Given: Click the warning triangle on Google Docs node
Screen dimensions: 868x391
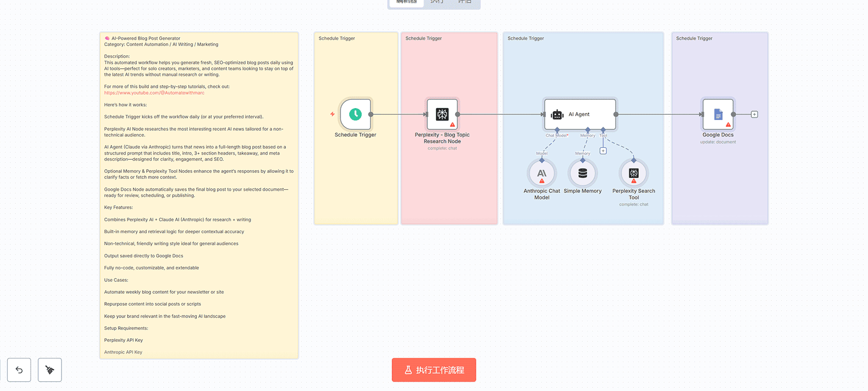Looking at the screenshot, I should pyautogui.click(x=728, y=125).
